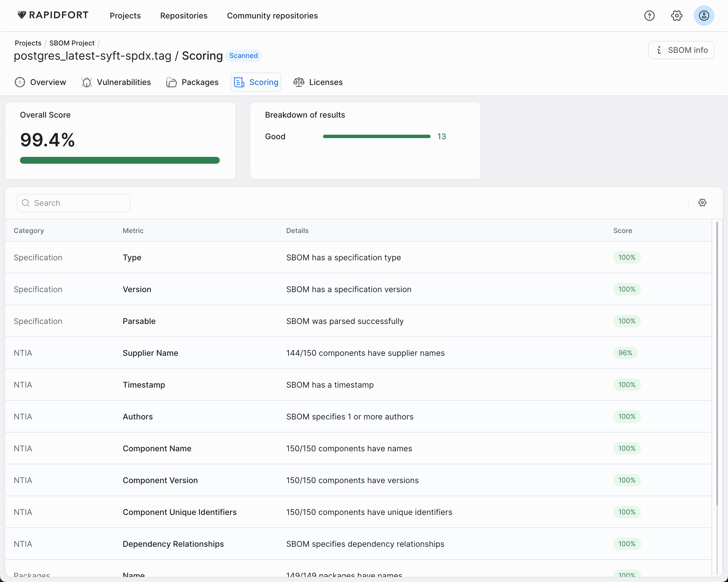Open the help question mark icon
This screenshot has height=582, width=728.
649,16
